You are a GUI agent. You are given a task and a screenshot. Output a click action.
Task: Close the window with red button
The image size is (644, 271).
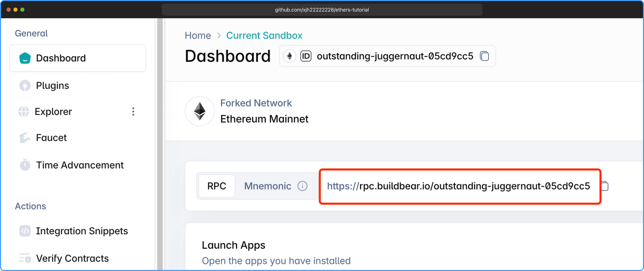tap(8, 10)
